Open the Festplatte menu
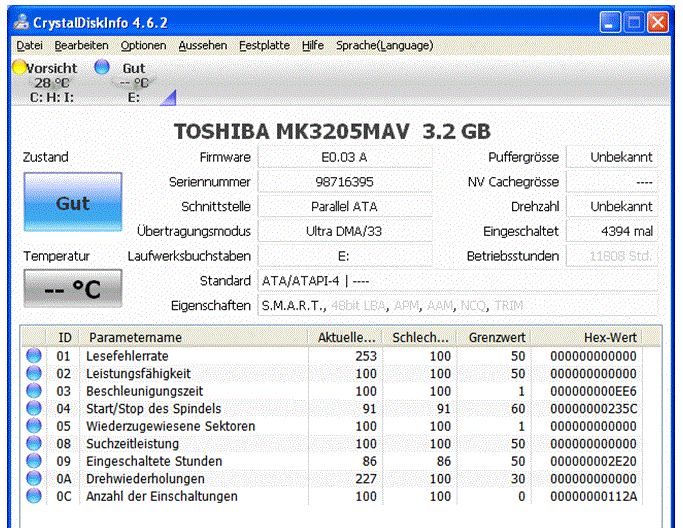Image resolution: width=683 pixels, height=528 pixels. point(264,45)
